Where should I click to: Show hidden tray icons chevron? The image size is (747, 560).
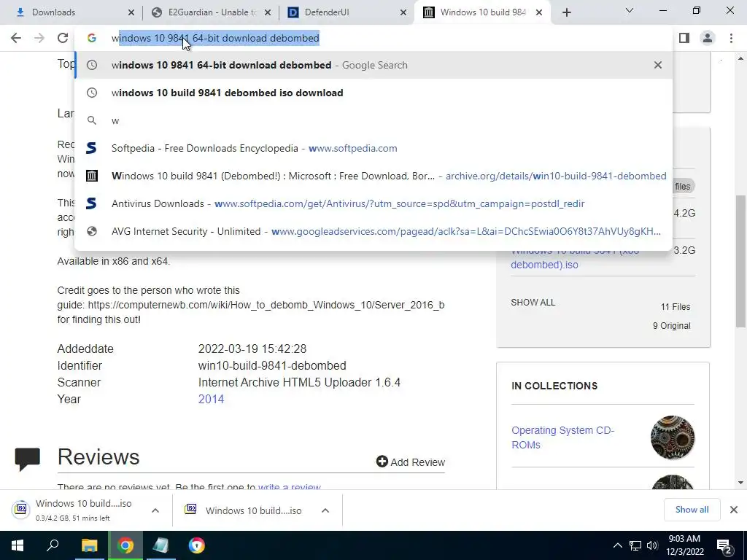tap(617, 545)
